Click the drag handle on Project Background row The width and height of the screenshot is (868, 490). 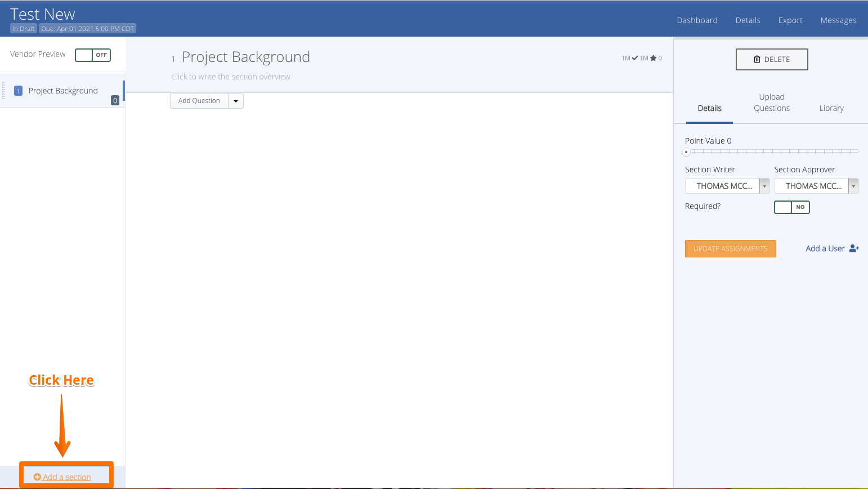[3, 91]
